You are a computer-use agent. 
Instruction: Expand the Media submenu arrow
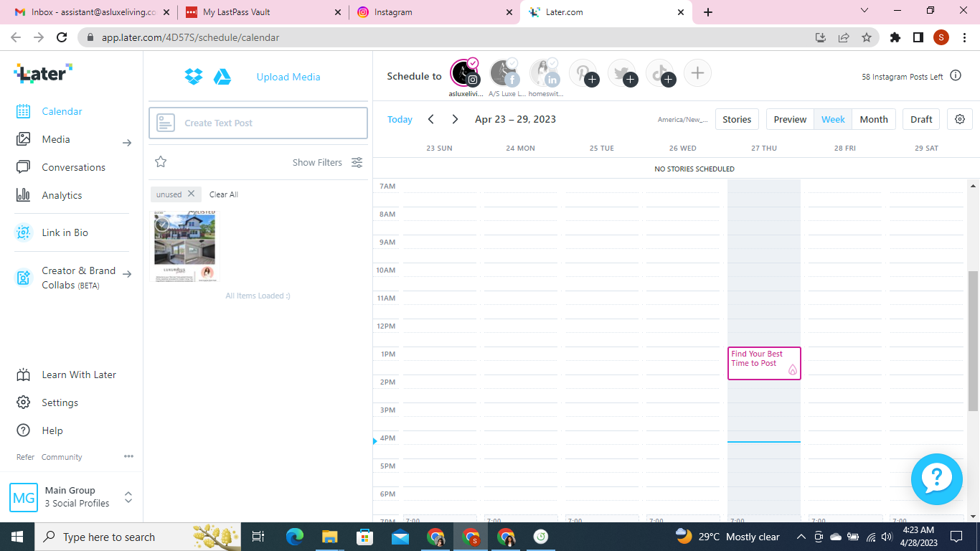pyautogui.click(x=127, y=143)
